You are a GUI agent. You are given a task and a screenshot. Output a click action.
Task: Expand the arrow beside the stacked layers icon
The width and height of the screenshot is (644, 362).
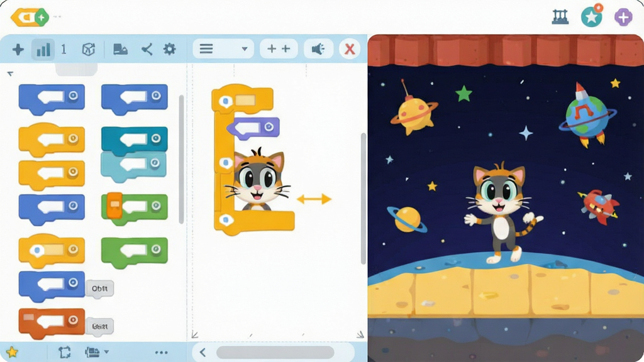[x=106, y=352]
